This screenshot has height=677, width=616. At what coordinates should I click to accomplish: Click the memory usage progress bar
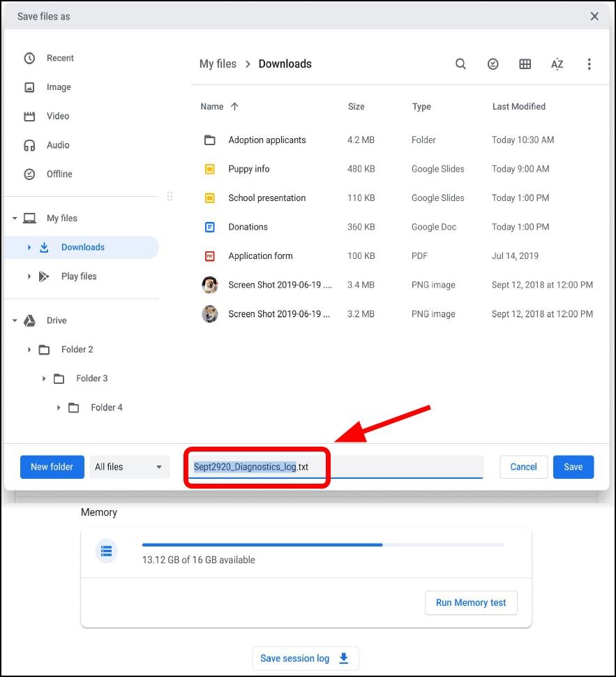pyautogui.click(x=322, y=545)
